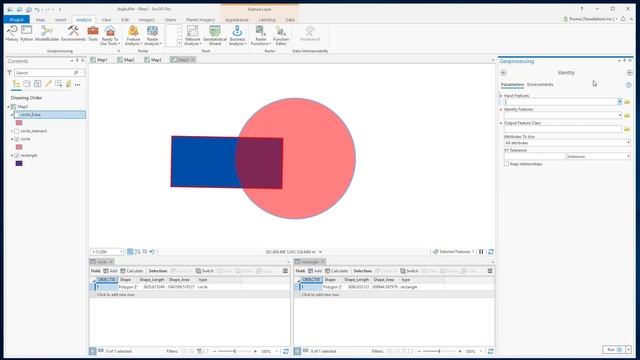The width and height of the screenshot is (640, 360).
Task: Click the plus icon beside the Identity title
Action: click(x=629, y=73)
